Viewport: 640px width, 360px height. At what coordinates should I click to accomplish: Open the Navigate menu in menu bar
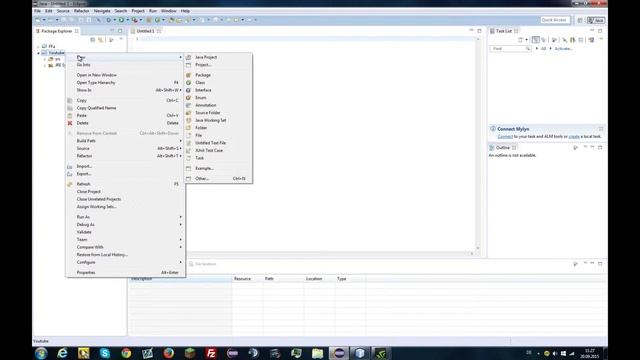click(102, 11)
